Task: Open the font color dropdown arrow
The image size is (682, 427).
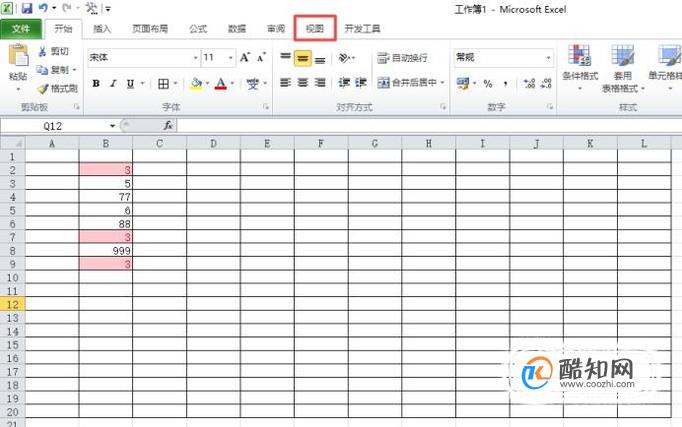Action: (x=232, y=83)
